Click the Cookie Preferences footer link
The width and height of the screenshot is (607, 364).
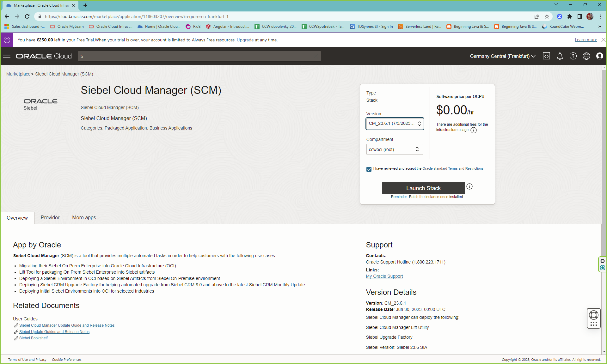coord(67,360)
